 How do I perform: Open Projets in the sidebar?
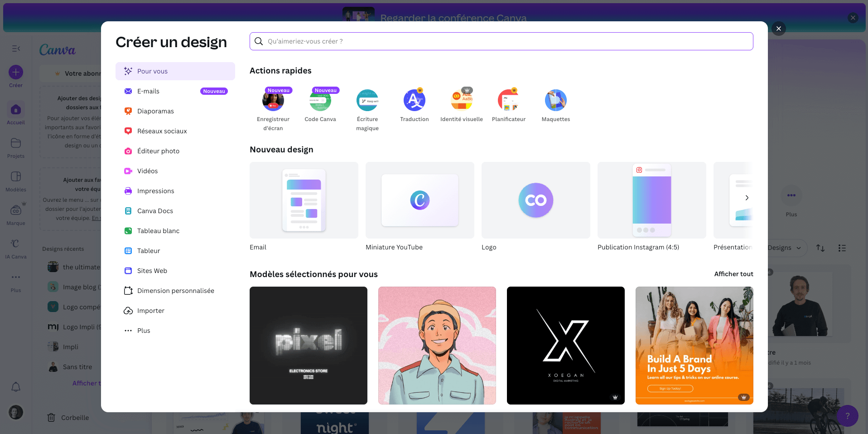(x=16, y=147)
